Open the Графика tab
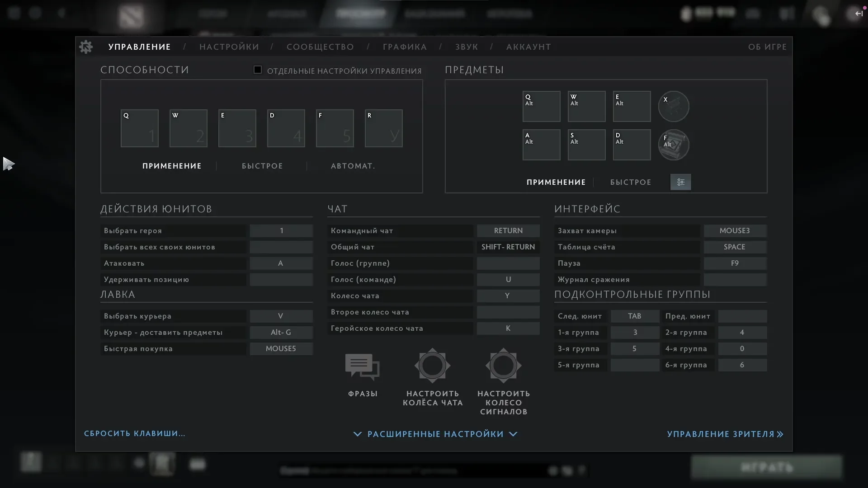The image size is (868, 488). 405,47
